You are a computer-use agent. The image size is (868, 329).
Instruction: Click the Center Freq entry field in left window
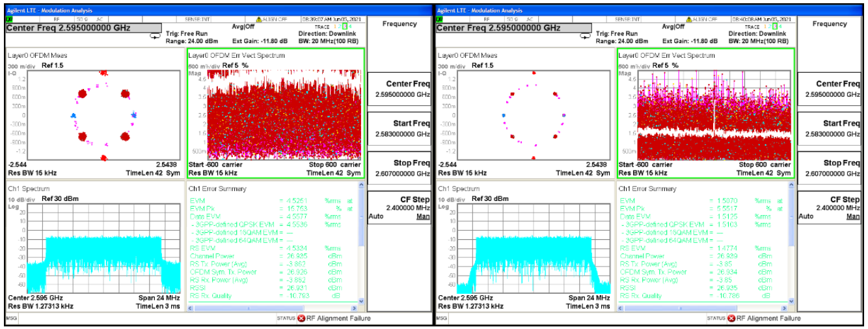83,28
